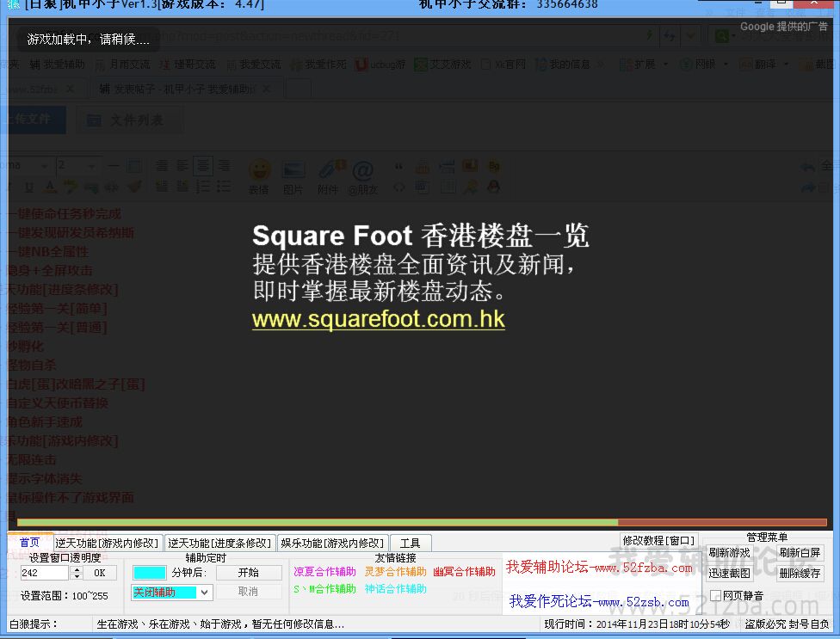Take a screenshot with 迅速截图
This screenshot has height=639, width=840.
[x=730, y=573]
